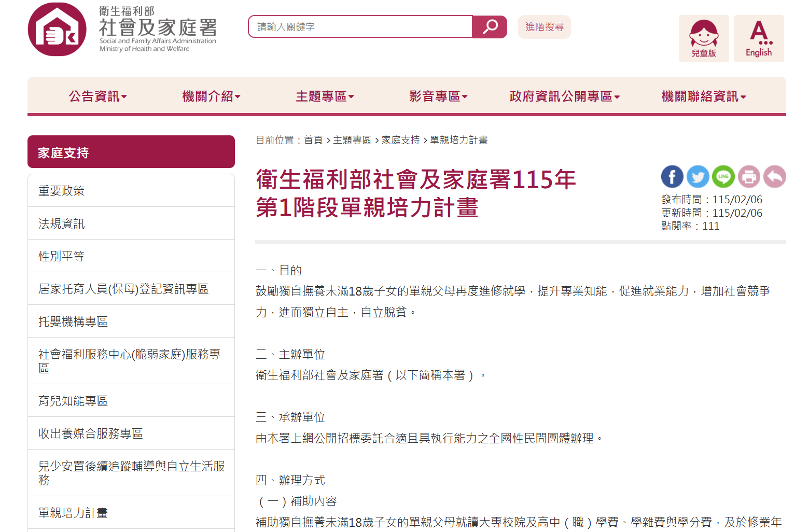Image resolution: width=809 pixels, height=532 pixels.
Task: Expand the 公告資訊 dropdown menu
Action: [98, 96]
